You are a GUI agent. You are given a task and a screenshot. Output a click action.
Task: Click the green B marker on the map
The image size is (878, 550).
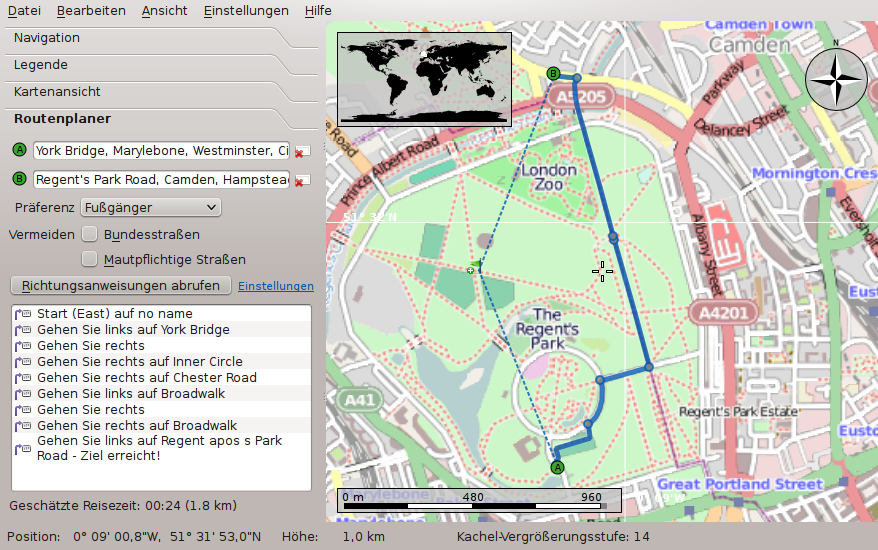click(x=554, y=73)
